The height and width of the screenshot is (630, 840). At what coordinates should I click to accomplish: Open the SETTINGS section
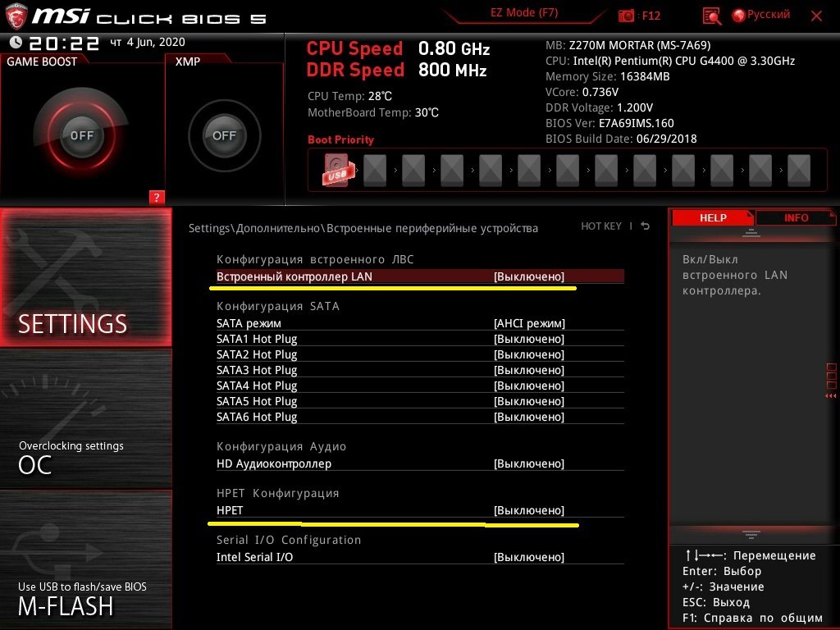(x=85, y=277)
